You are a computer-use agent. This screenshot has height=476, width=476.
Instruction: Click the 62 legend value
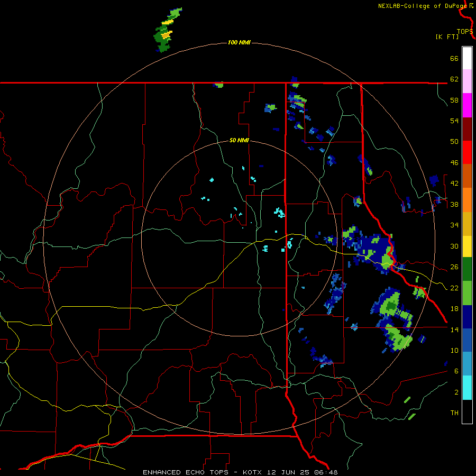click(x=454, y=79)
